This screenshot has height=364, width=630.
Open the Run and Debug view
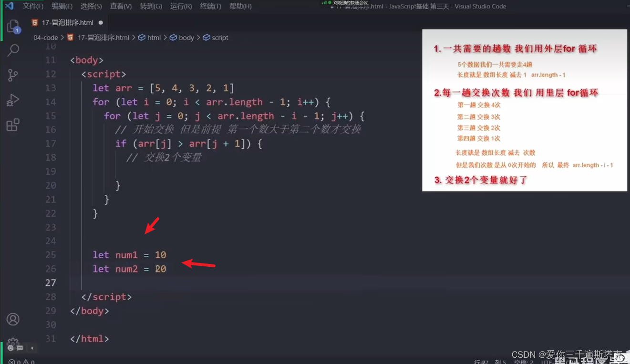tap(12, 100)
